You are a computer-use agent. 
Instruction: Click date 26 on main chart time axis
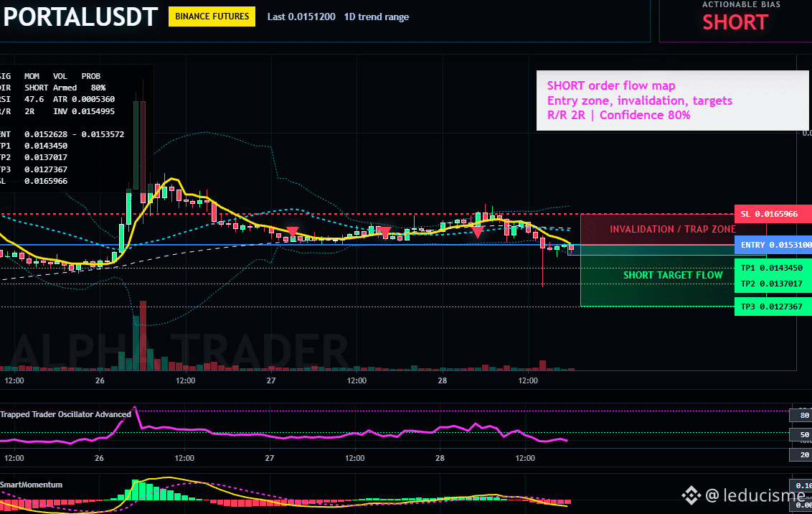(100, 380)
